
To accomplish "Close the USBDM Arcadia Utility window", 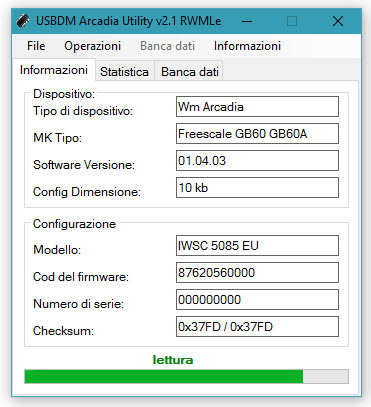I will click(x=338, y=21).
